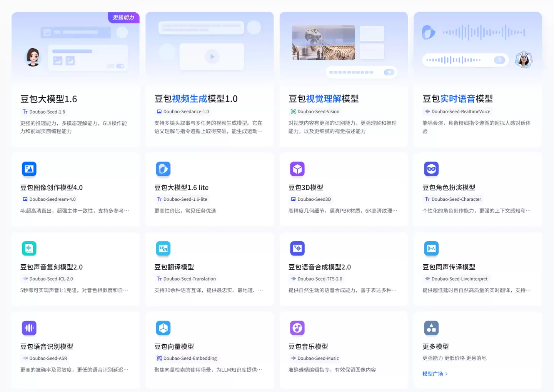Select the Doubao-Seed-ASR speech recognition icon

point(29,328)
